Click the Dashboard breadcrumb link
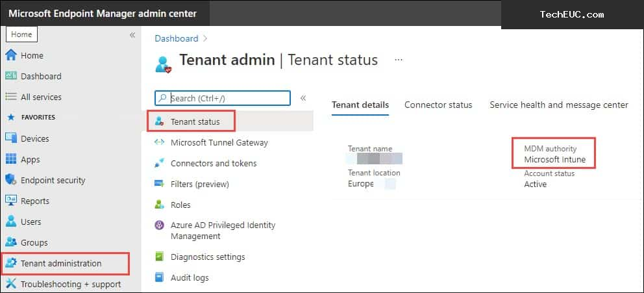Screen dimensions: 644x293 coord(176,38)
